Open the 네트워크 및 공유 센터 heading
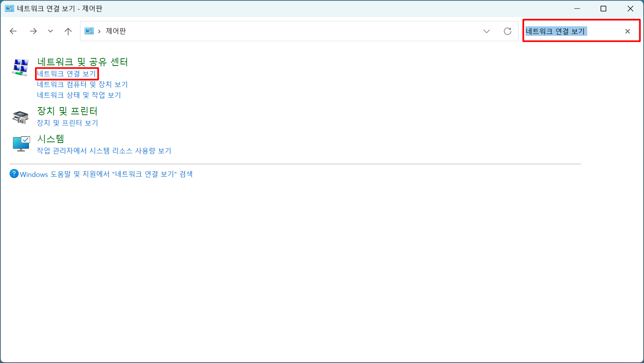The width and height of the screenshot is (644, 363). 82,62
